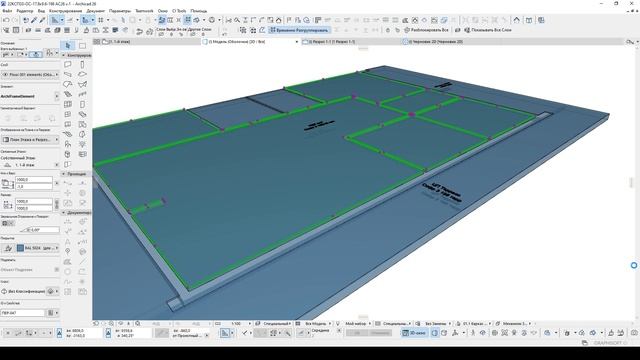Image resolution: width=640 pixels, height=360 pixels.
Task: Select the Column tool
Action: (82, 64)
